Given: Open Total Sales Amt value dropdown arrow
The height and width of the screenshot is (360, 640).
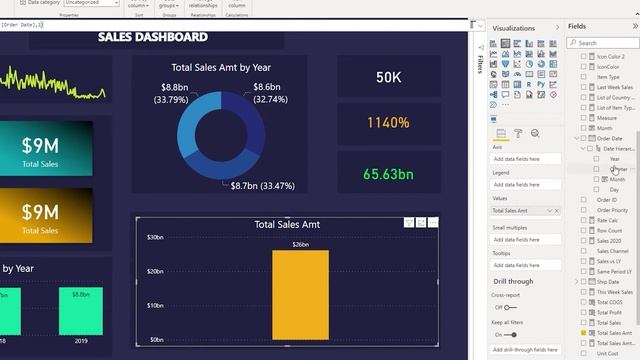Looking at the screenshot, I should coord(549,211).
